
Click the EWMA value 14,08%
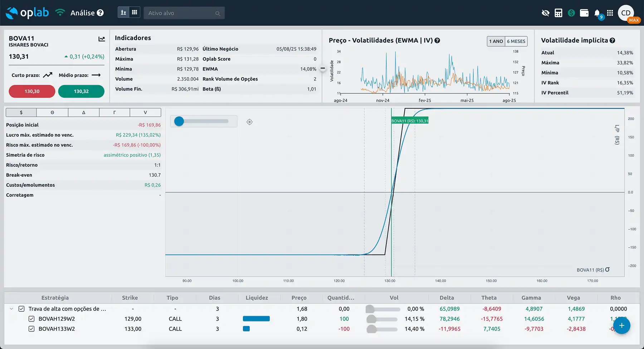(308, 69)
